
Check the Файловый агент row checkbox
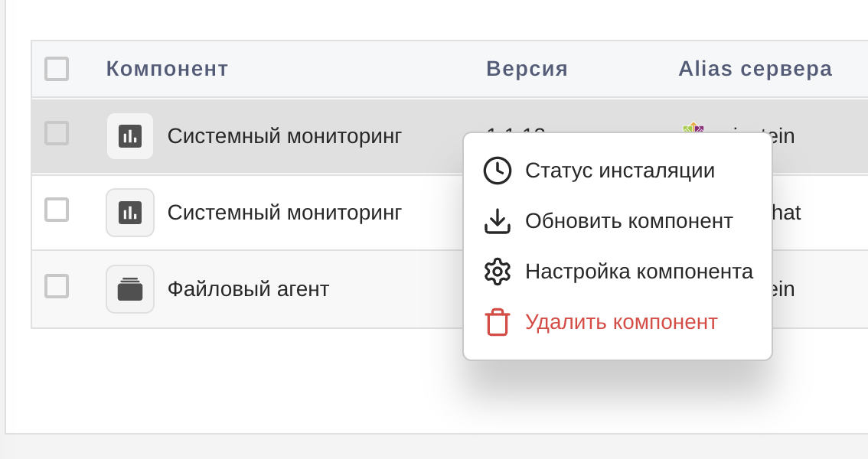pyautogui.click(x=57, y=288)
